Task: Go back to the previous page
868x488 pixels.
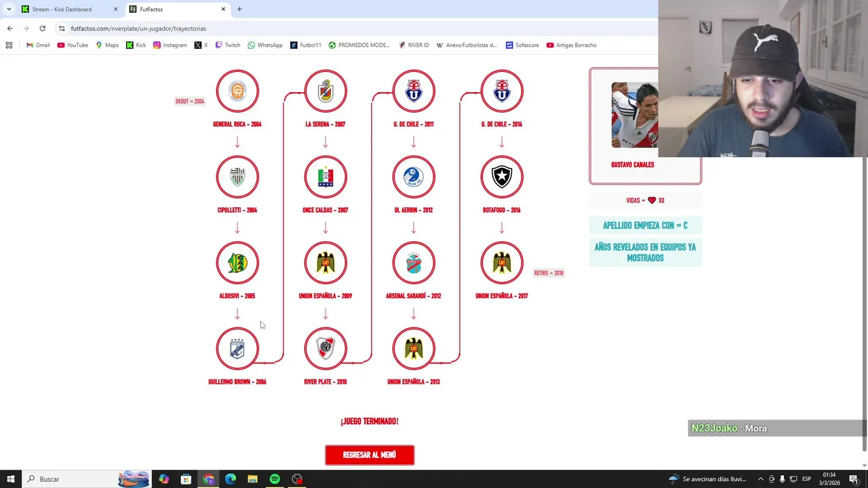Action: [x=9, y=28]
